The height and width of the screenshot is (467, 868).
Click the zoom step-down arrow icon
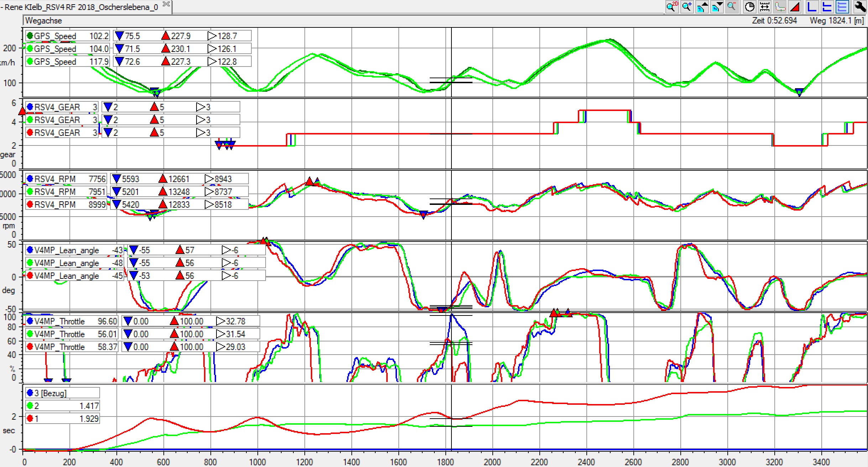tap(717, 7)
